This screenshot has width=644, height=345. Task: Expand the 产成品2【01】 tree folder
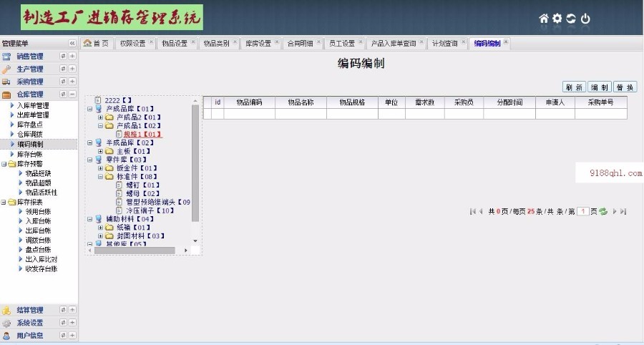tap(100, 117)
